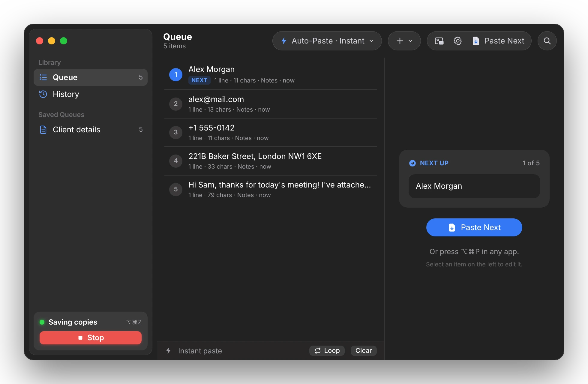
Task: Click the lightning icon in Auto-Paste menu
Action: (x=284, y=41)
